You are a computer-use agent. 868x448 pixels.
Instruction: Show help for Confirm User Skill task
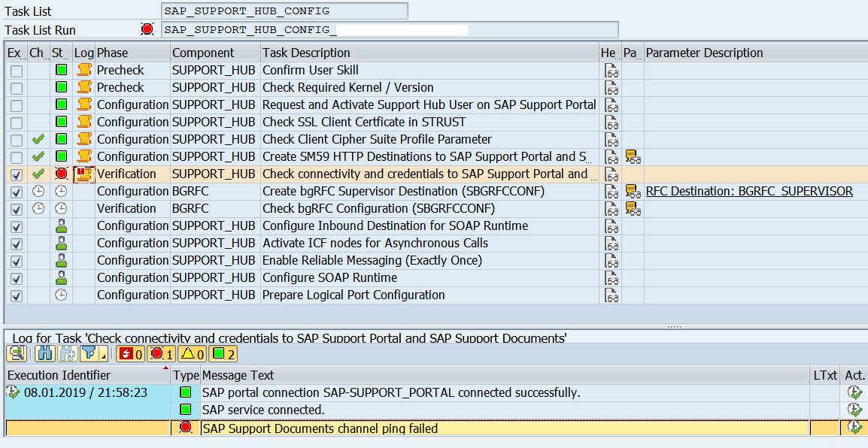click(612, 70)
